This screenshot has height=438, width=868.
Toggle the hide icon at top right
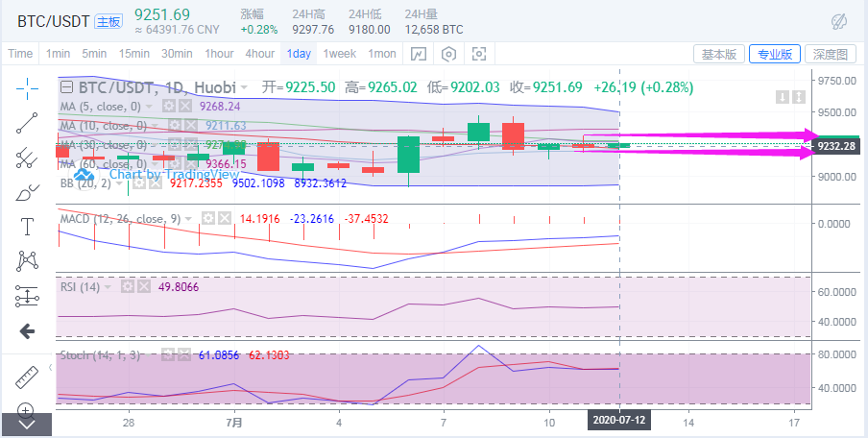click(837, 20)
